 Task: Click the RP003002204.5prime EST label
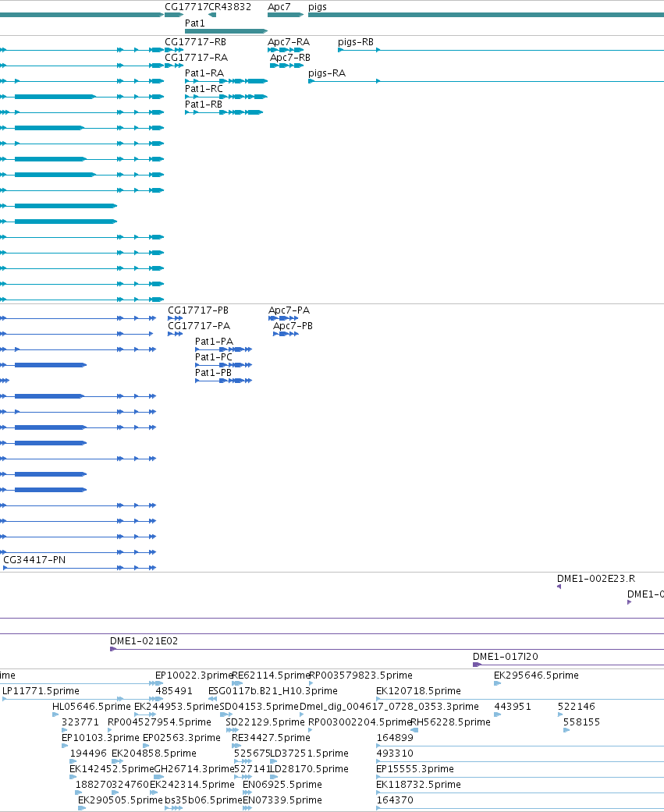click(360, 722)
